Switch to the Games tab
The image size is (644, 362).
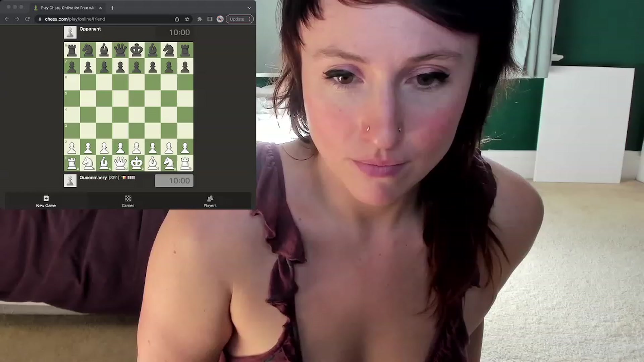click(x=128, y=201)
